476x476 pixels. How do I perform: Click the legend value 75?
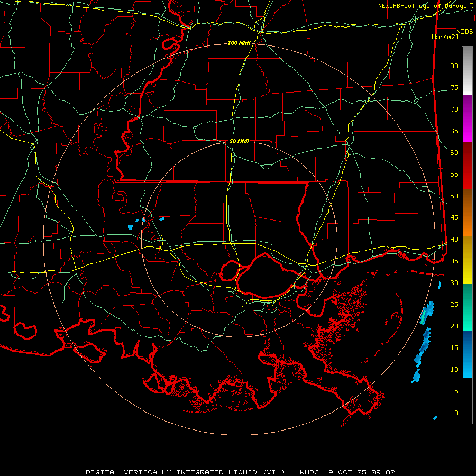pos(454,88)
